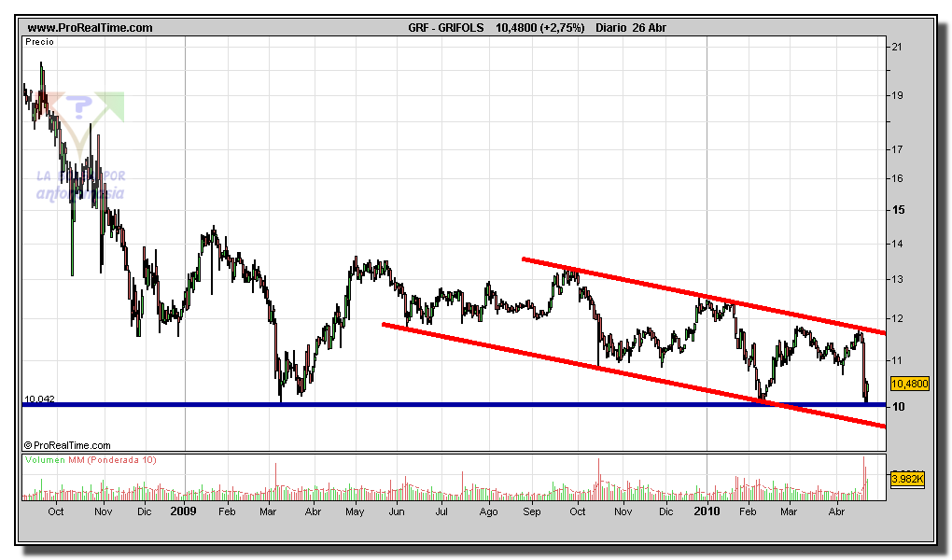Click the Ago month label

click(x=488, y=512)
